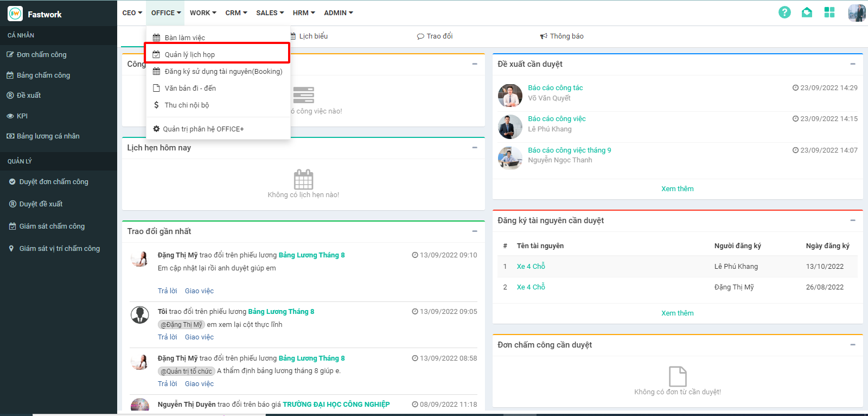Open the Báo cáo công tác link

tap(555, 88)
